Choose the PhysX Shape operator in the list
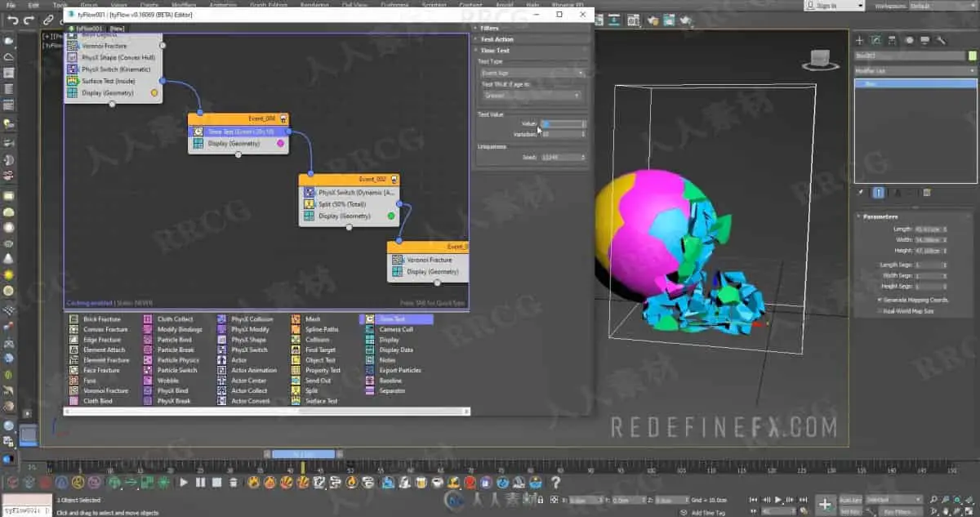 tap(243, 340)
